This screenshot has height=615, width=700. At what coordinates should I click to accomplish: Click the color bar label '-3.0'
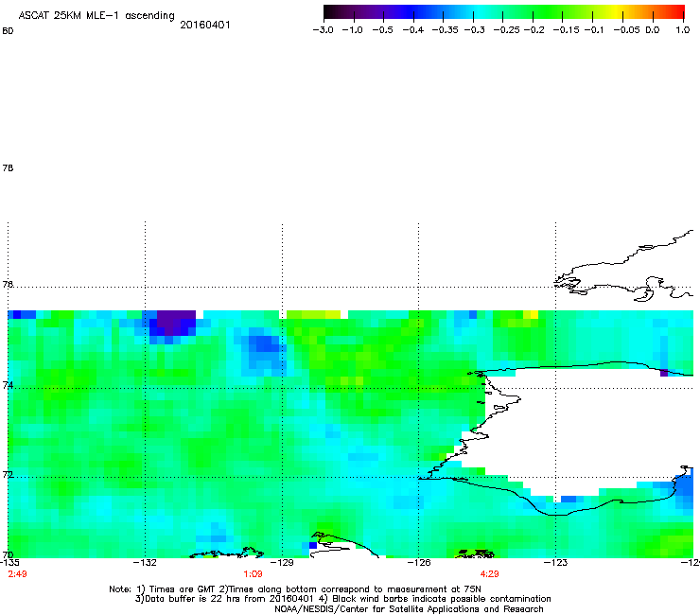pos(323,30)
